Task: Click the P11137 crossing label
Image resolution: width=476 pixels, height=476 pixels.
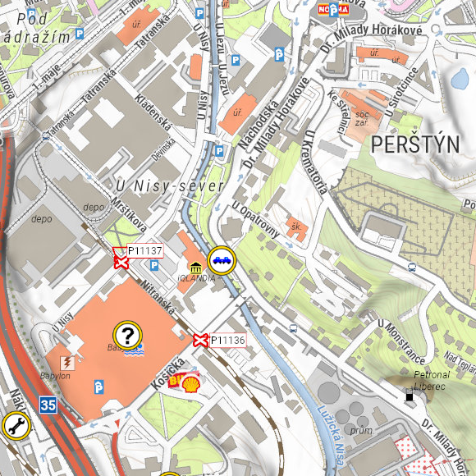Action: point(144,251)
